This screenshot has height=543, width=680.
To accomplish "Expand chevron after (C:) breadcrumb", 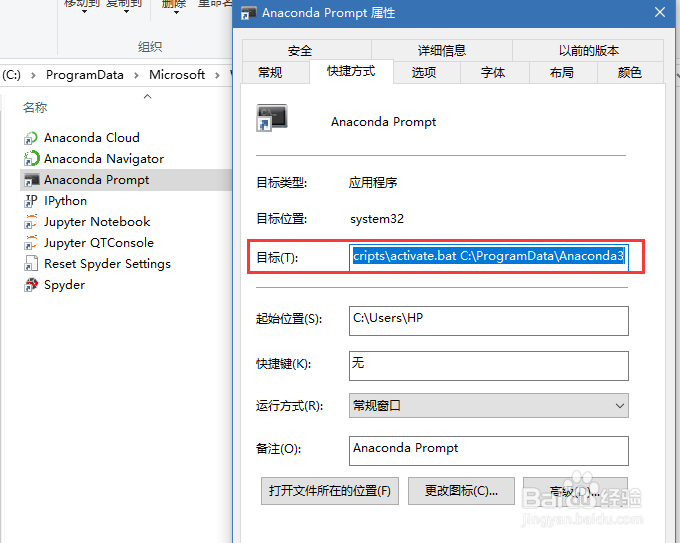I will click(x=33, y=75).
